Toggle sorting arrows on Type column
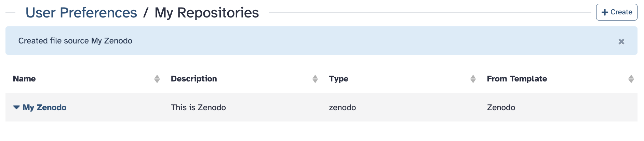 pos(473,79)
